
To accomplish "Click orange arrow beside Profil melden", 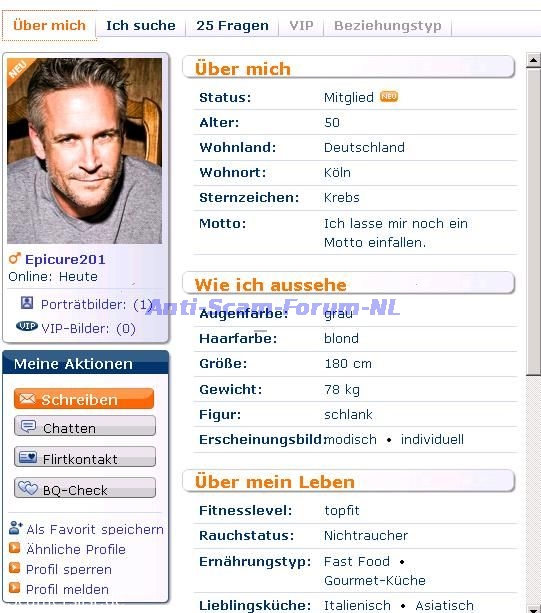I will (14, 588).
